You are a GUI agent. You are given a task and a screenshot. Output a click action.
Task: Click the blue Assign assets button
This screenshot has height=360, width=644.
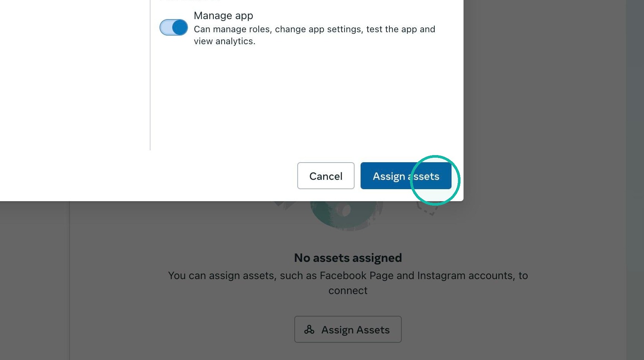(x=406, y=176)
